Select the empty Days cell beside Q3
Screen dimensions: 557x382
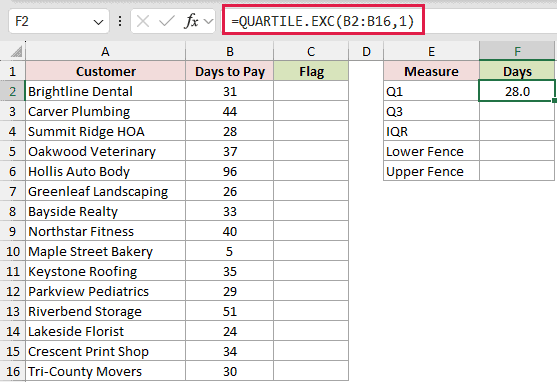(517, 111)
